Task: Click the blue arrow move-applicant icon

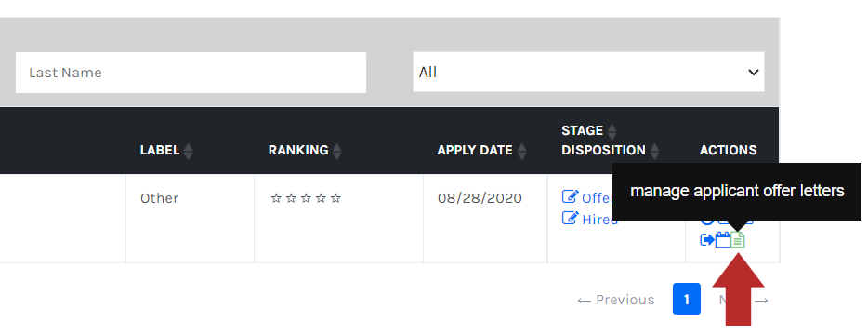Action: tap(707, 240)
